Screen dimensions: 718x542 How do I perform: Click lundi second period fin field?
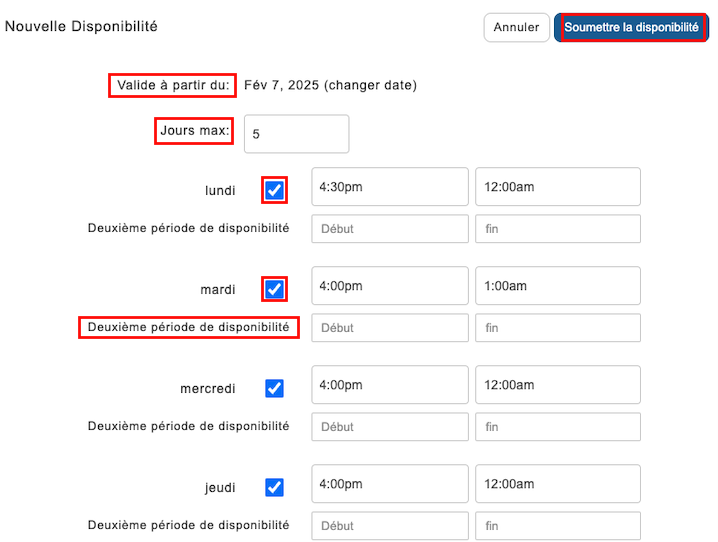(x=557, y=229)
